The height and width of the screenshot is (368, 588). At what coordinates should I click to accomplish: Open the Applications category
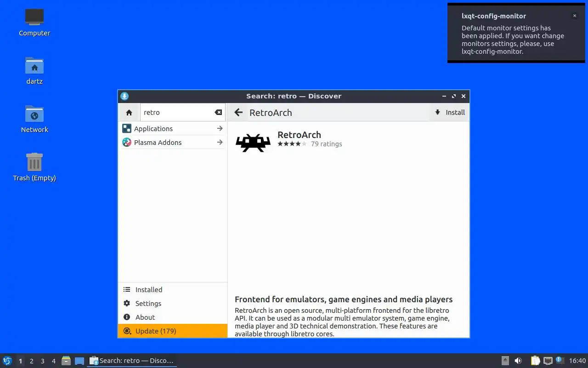(x=172, y=129)
